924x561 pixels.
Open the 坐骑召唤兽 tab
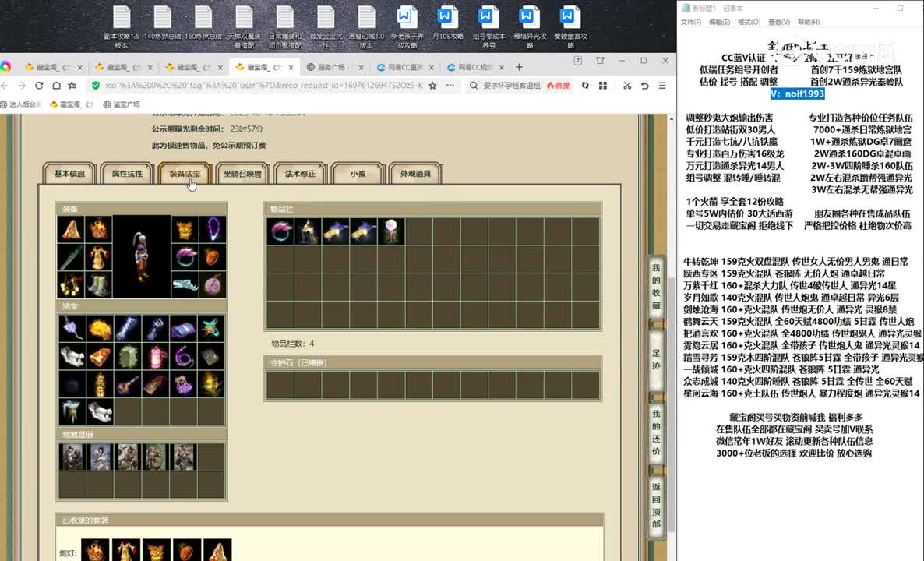(243, 174)
